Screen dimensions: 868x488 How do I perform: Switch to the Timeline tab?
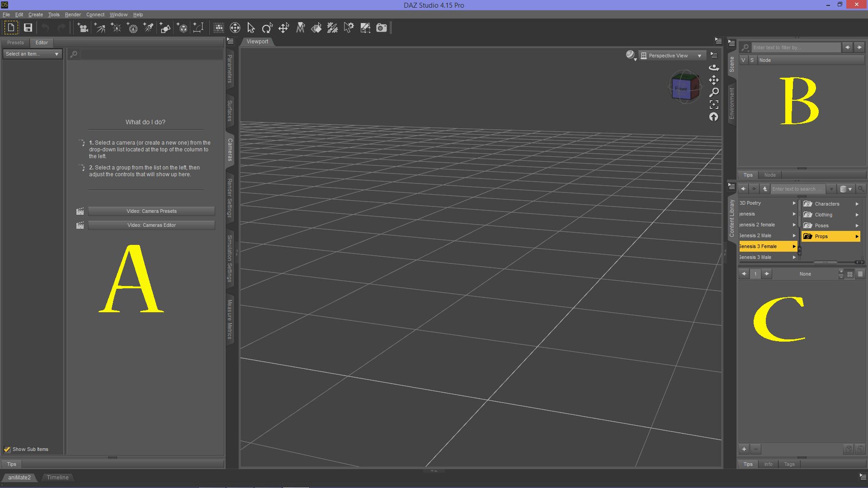tap(57, 478)
